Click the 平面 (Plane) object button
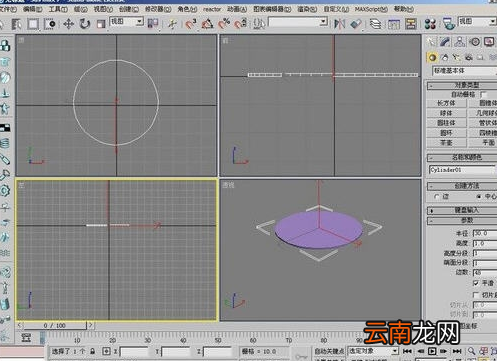 coord(483,143)
